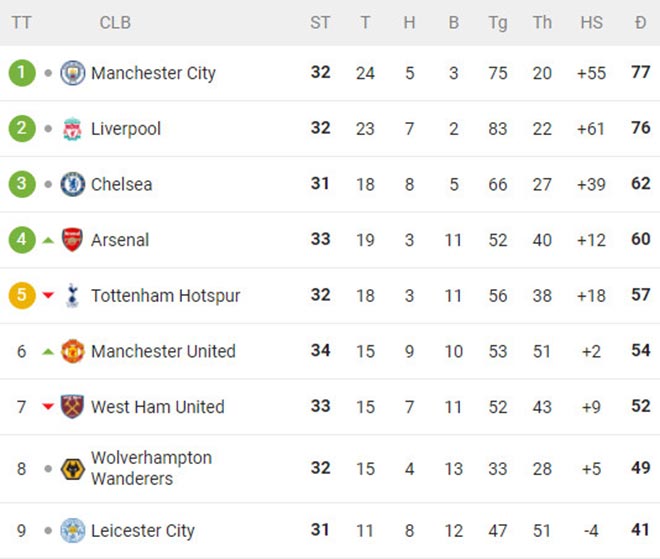Image resolution: width=660 pixels, height=559 pixels.
Task: Click the ST matches played header
Action: [x=320, y=22]
